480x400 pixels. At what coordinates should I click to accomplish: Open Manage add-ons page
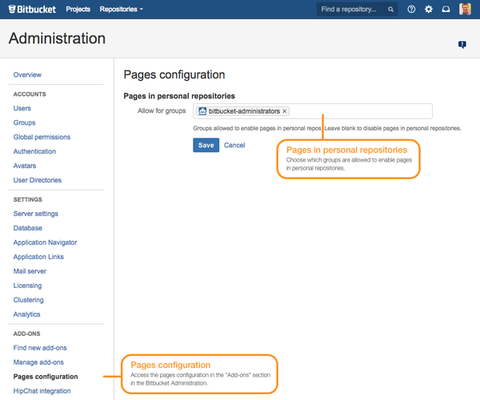[x=38, y=362]
